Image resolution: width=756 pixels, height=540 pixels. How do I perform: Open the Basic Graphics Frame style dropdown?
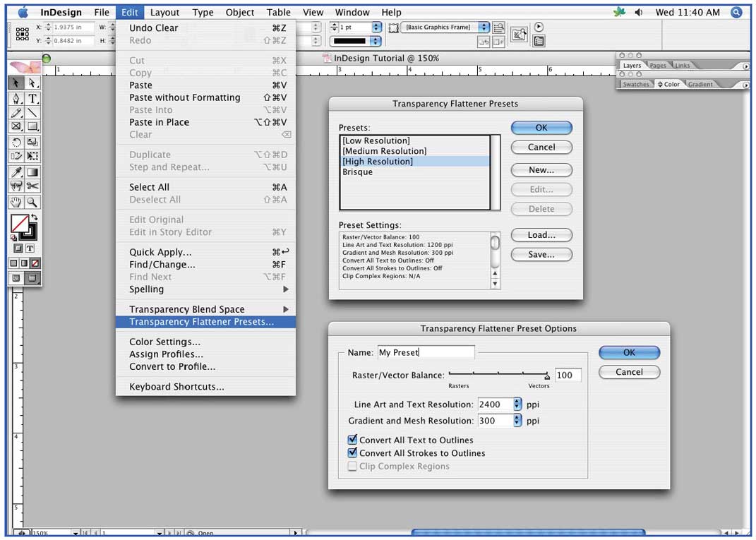(484, 28)
